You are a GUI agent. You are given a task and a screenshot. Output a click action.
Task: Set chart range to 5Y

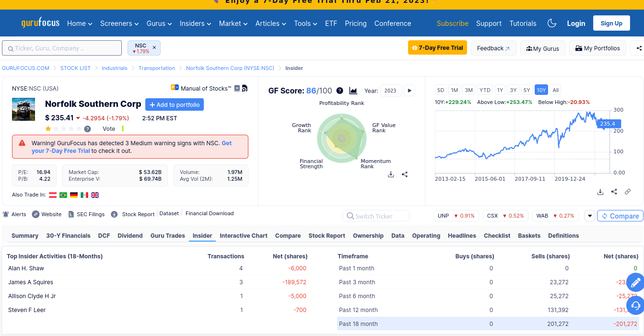coord(527,90)
